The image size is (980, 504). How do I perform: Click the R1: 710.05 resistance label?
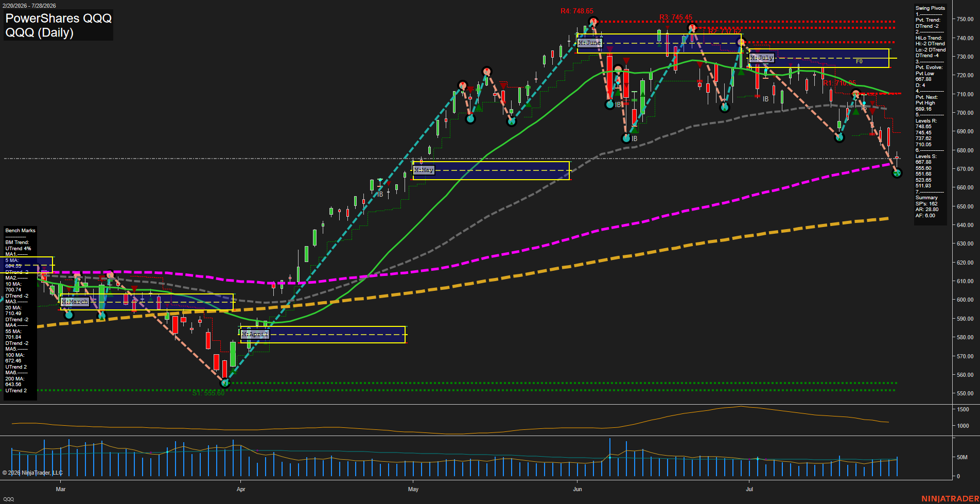point(839,83)
